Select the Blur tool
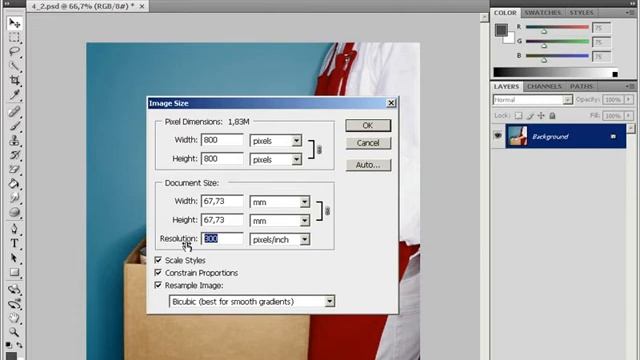This screenshot has width=640, height=360. click(14, 198)
